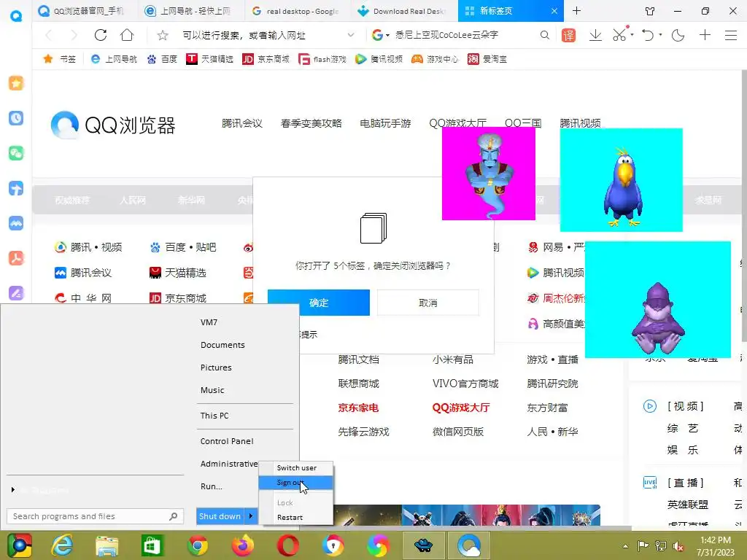Confirm closing browser with 确定 button
Screen dimensions: 747x560
[318, 303]
